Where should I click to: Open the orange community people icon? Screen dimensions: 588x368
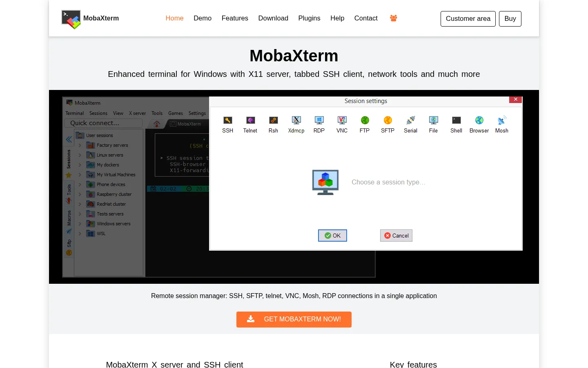tap(394, 18)
